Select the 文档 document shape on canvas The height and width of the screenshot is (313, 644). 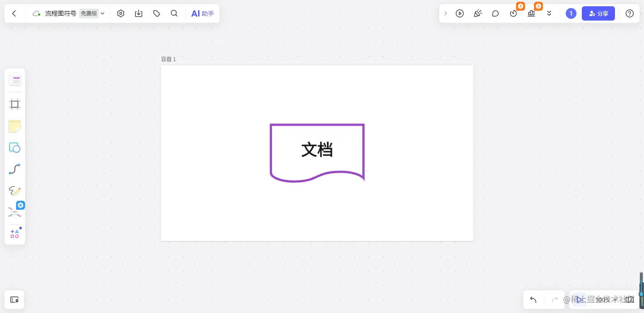pos(317,151)
